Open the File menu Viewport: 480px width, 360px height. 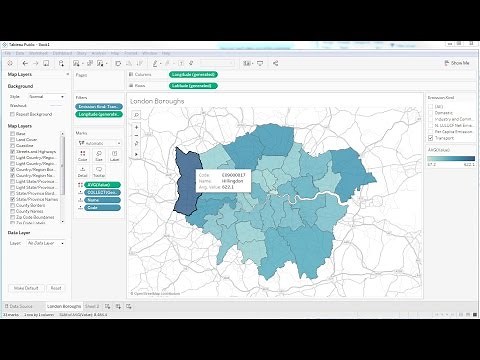(x=8, y=53)
